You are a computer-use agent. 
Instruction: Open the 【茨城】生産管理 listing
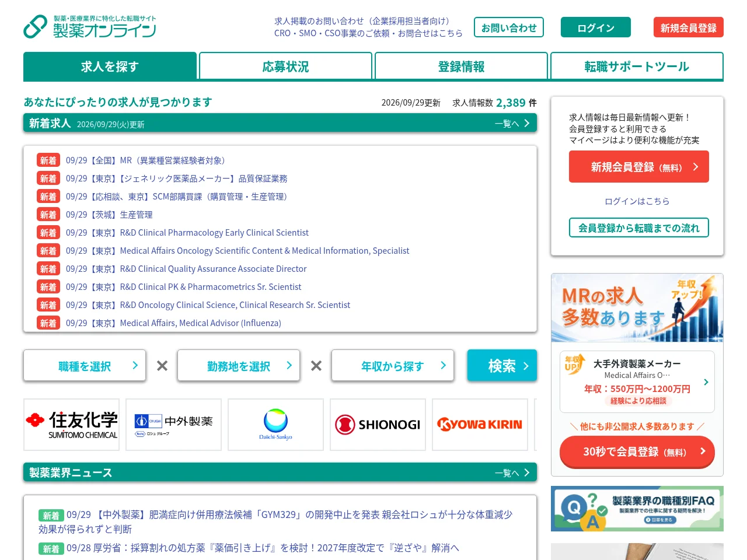click(x=109, y=215)
